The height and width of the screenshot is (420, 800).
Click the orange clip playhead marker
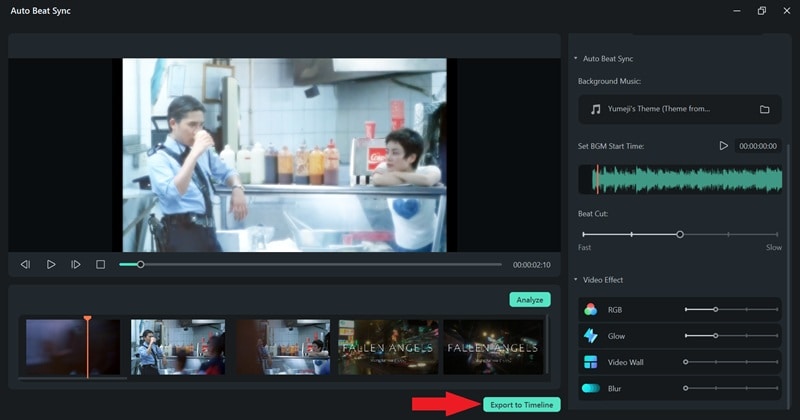coord(88,346)
